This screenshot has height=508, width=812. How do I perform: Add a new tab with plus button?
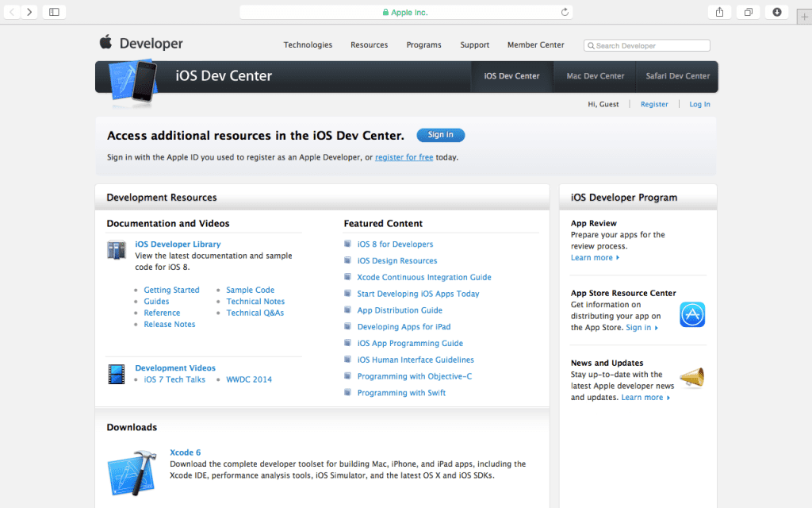[804, 17]
